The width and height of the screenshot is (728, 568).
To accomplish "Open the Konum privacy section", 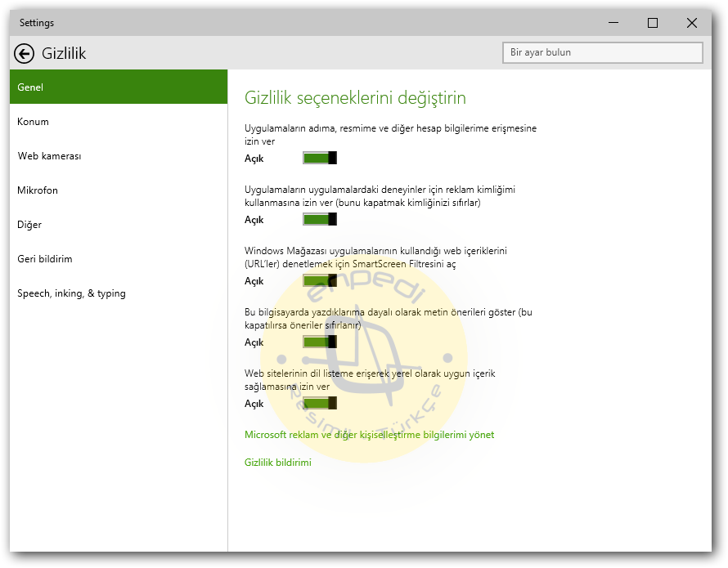I will (119, 122).
